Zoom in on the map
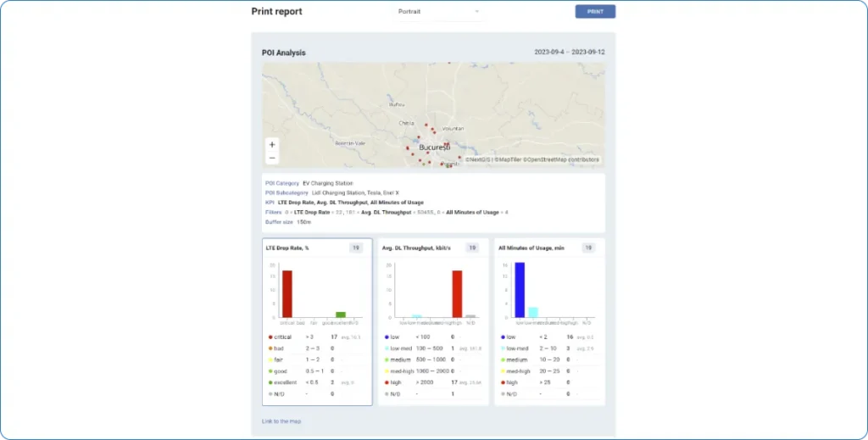Viewport: 868px width, 440px height. (x=272, y=145)
